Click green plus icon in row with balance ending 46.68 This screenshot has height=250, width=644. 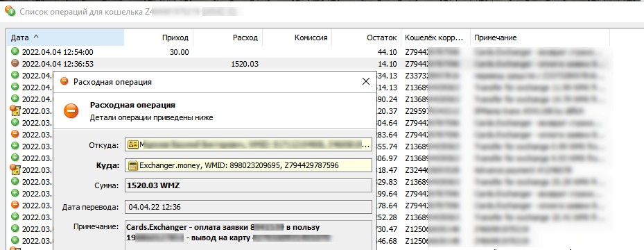click(15, 240)
